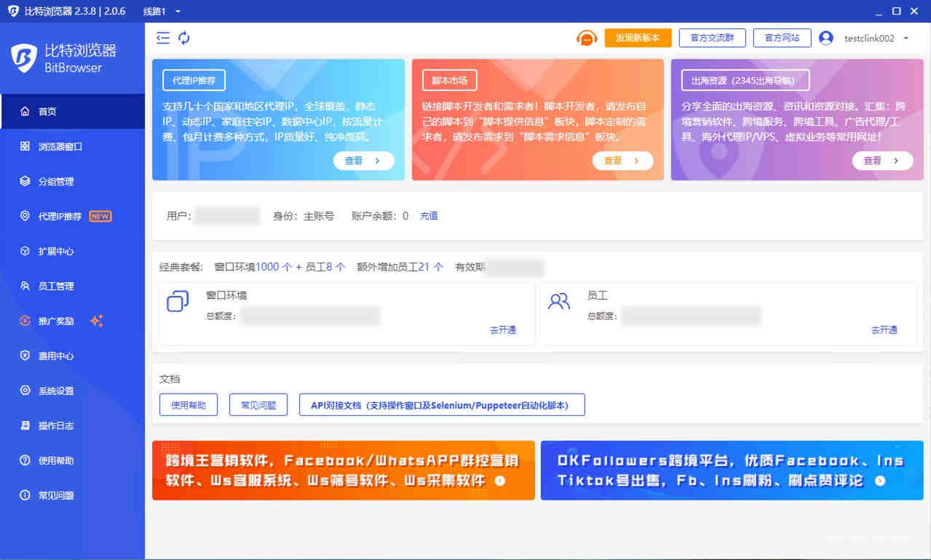Click the orange coin icon beside 推广奖励
This screenshot has height=560, width=931.
coord(25,321)
